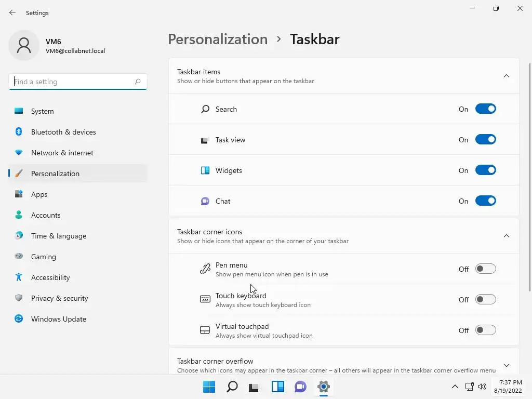Click "Always show touch keyboard icon" text
Viewport: 532px width, 399px height.
tap(263, 304)
